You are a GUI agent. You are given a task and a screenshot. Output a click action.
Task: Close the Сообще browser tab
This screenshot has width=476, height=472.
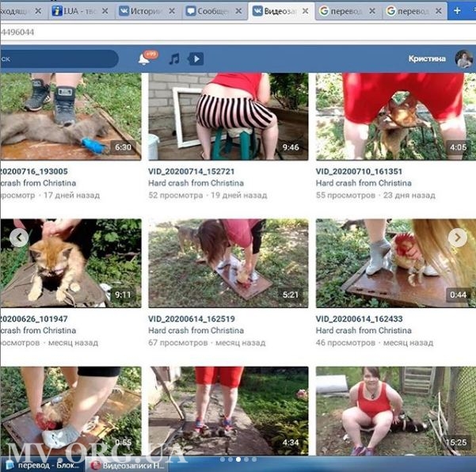(238, 11)
